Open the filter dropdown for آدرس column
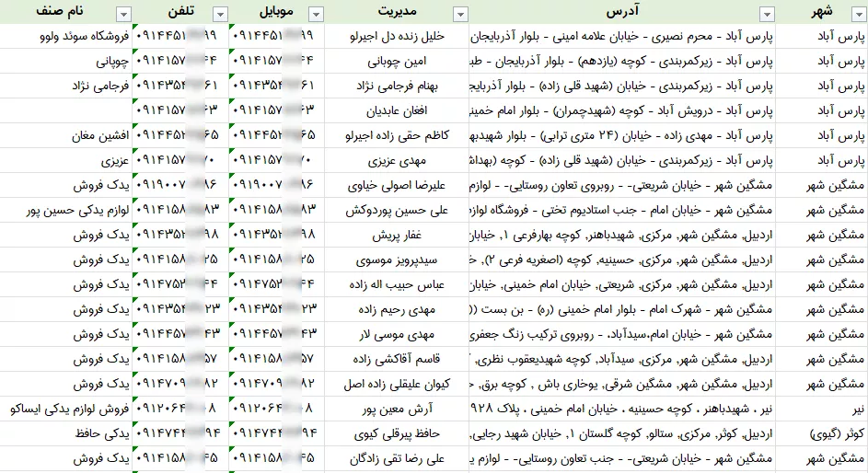 (767, 15)
